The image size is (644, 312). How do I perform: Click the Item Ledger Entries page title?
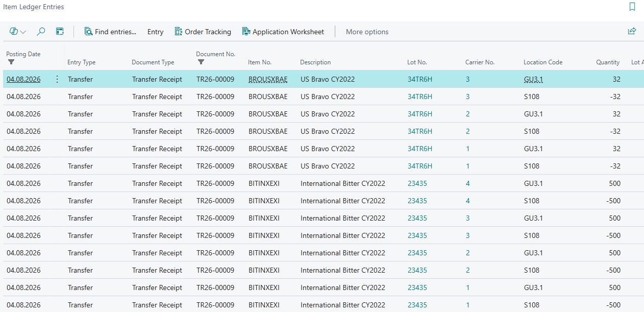coord(34,7)
